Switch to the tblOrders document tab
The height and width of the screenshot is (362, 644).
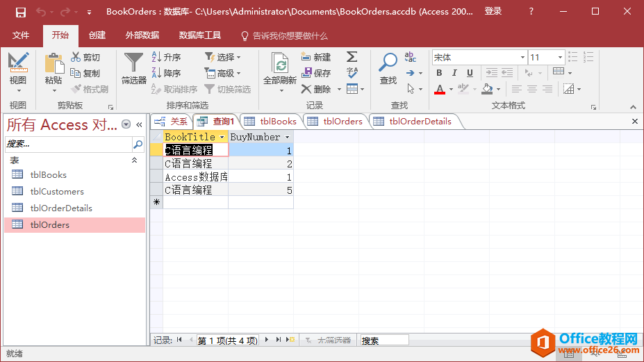335,121
